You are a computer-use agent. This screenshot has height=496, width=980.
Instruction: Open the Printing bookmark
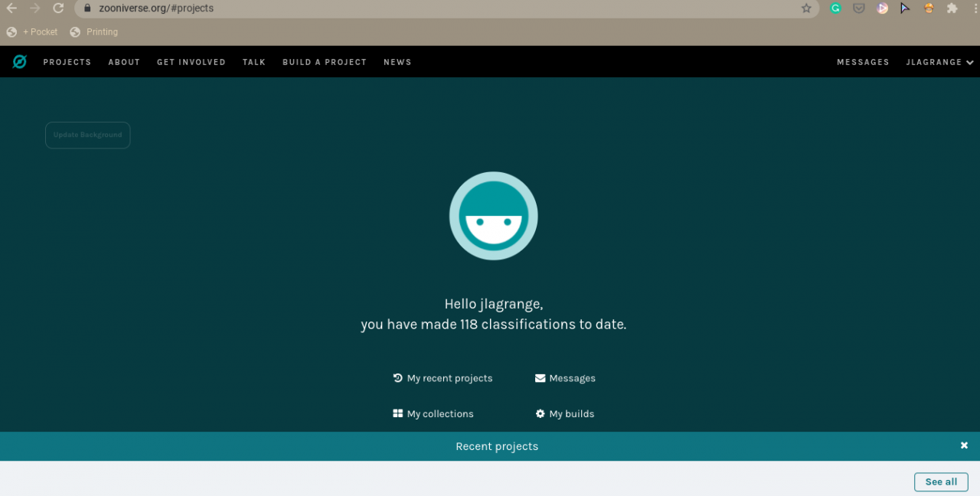pos(94,32)
